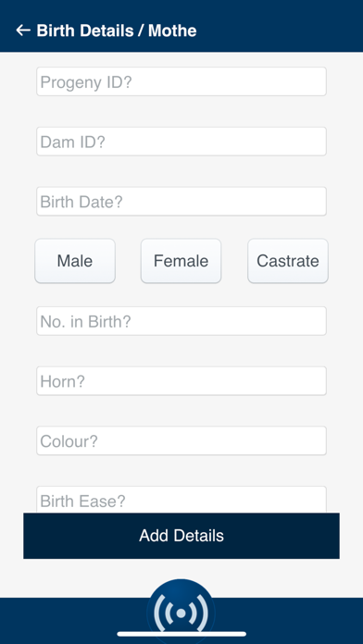This screenshot has width=363, height=644.
Task: Go back using the header arrow
Action: (23, 31)
